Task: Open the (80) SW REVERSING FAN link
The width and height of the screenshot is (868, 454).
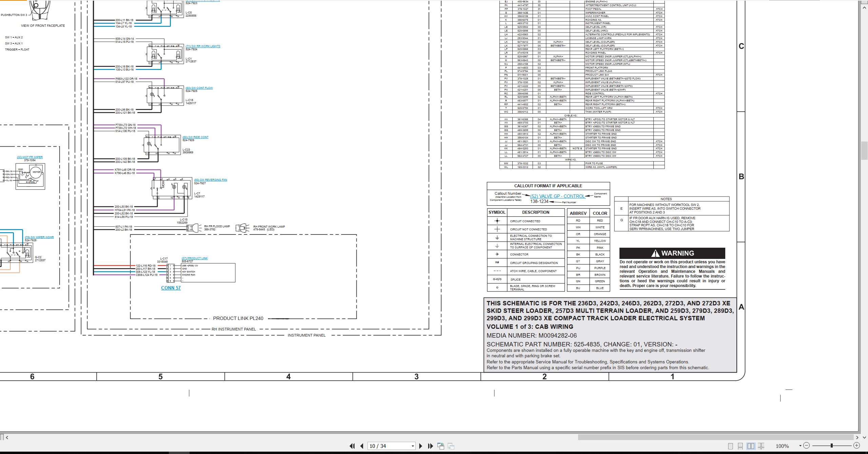Action: coord(211,180)
